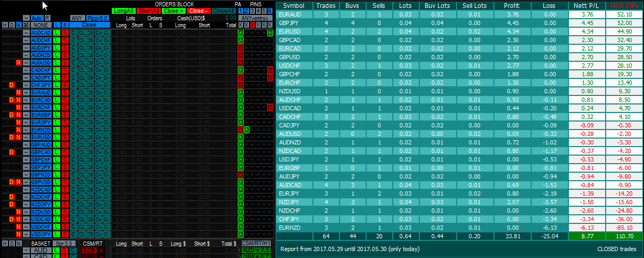Click the boxed X icon left of NONE
The height and width of the screenshot is (258, 644).
tap(26, 25)
